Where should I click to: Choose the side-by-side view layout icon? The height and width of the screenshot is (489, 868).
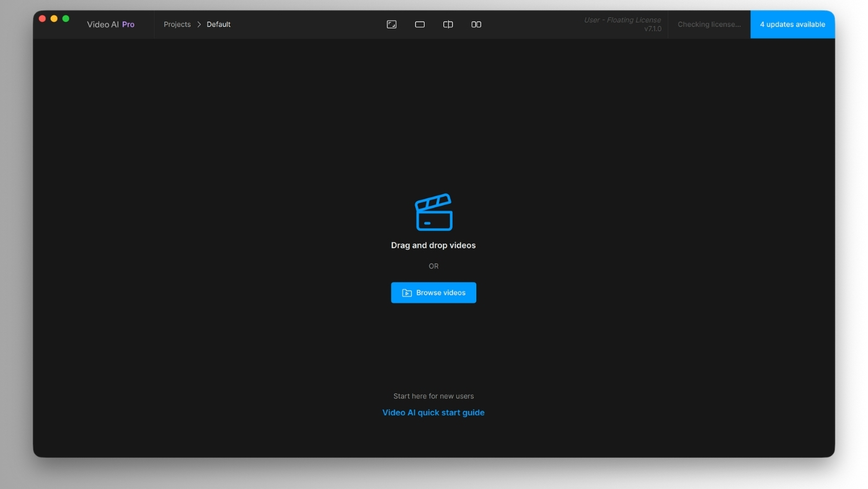tap(476, 24)
